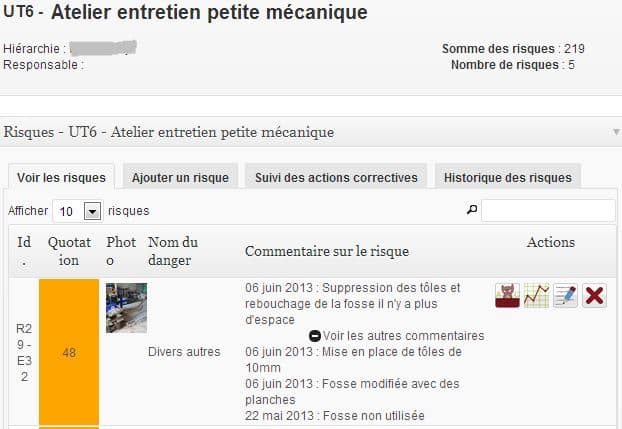
Task: Collapse comments using the minus icon
Action: pyautogui.click(x=315, y=336)
